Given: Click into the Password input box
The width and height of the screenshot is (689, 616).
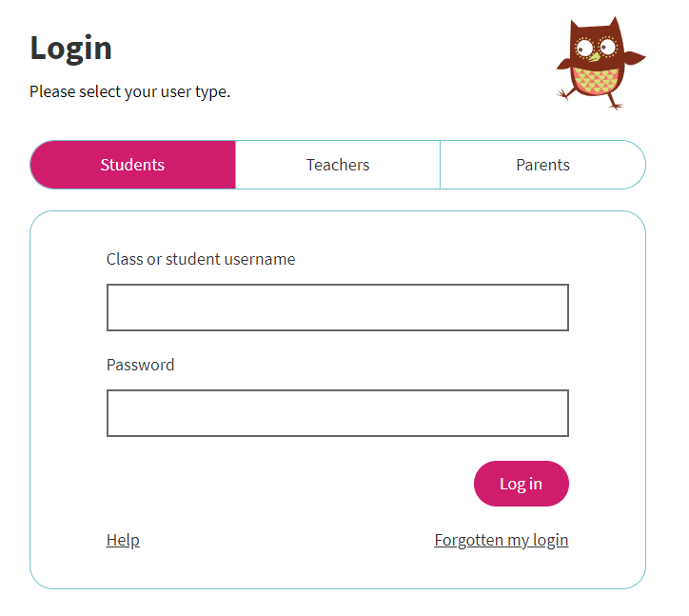Looking at the screenshot, I should point(337,413).
